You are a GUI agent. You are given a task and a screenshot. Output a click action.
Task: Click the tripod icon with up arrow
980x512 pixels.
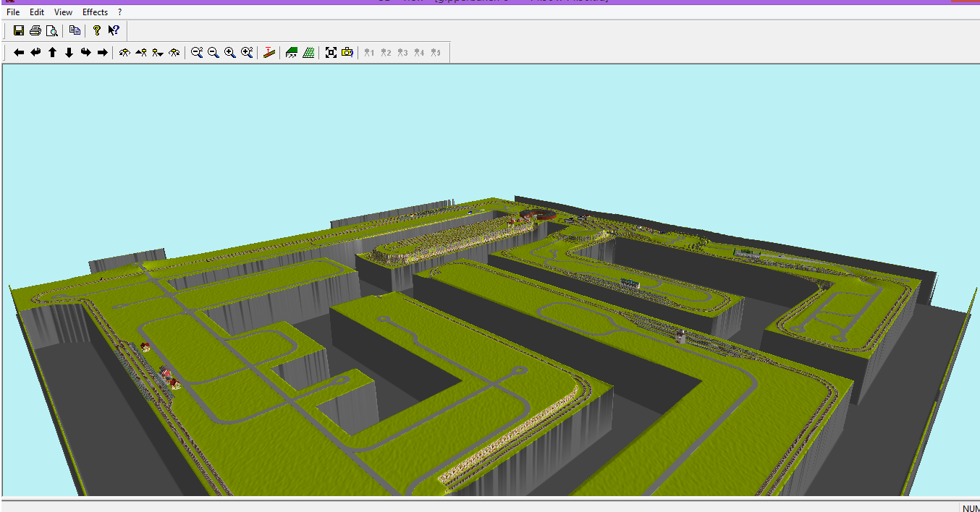(x=141, y=53)
